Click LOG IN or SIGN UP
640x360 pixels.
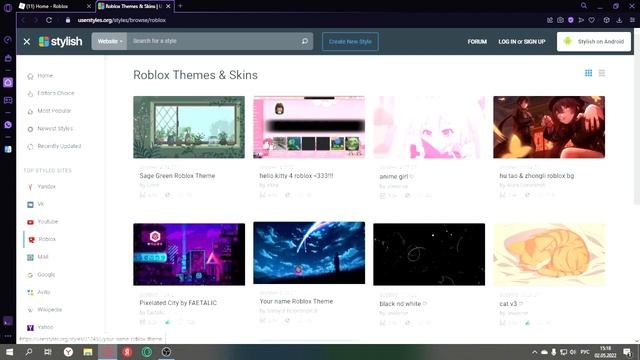tap(522, 42)
